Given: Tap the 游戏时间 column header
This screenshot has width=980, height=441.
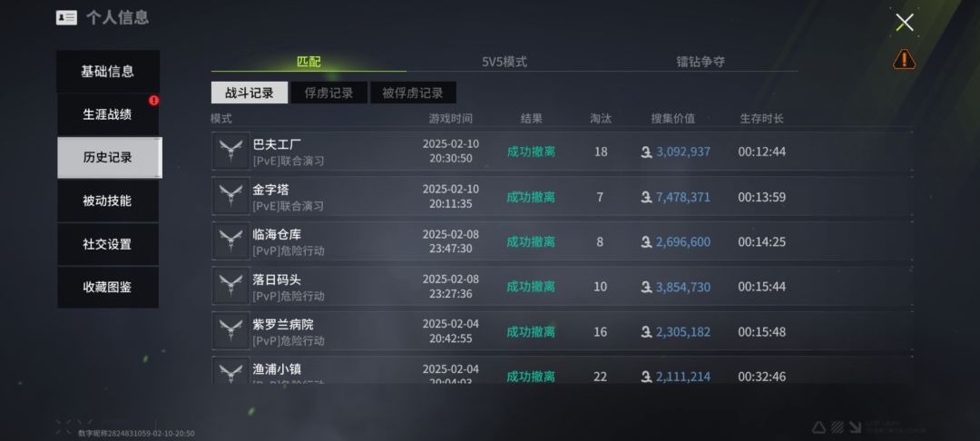Looking at the screenshot, I should click(x=451, y=119).
